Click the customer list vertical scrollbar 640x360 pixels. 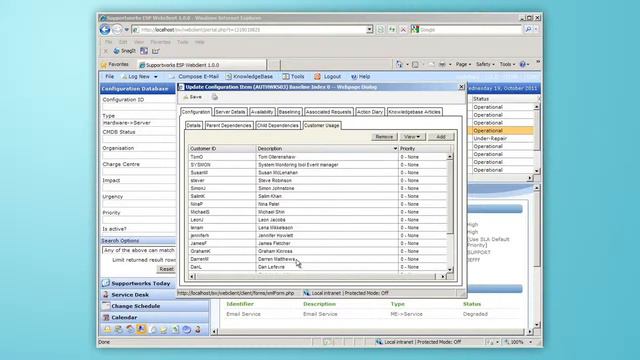pos(450,212)
